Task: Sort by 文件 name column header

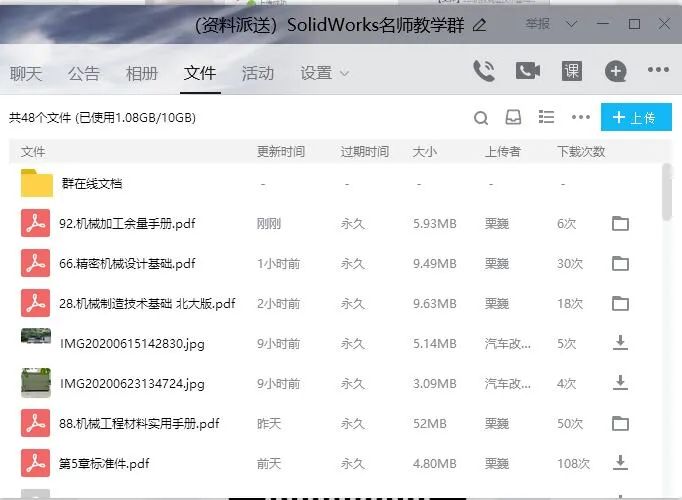Action: click(33, 152)
